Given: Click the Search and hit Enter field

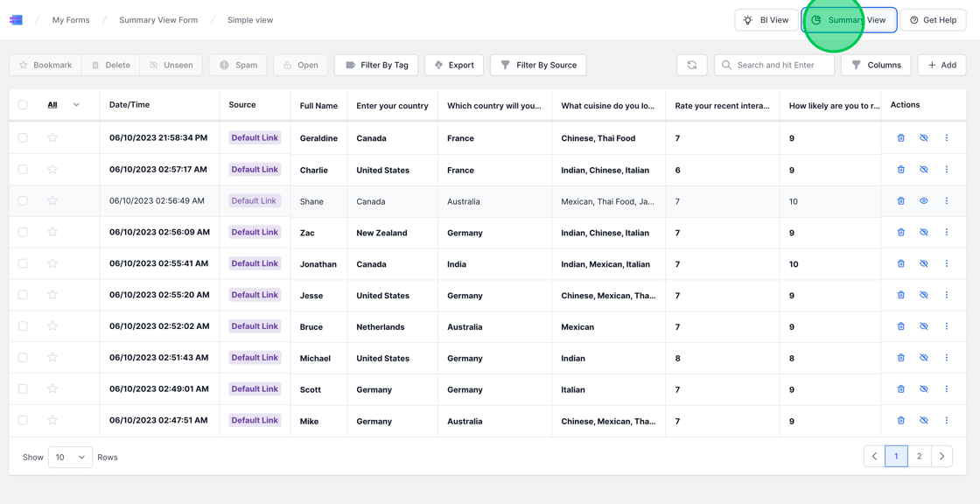Looking at the screenshot, I should 774,65.
